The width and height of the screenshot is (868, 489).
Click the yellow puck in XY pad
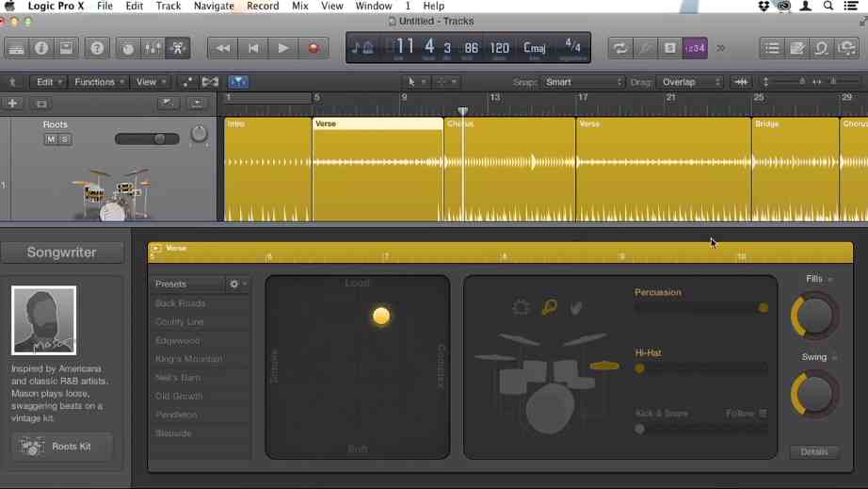381,317
